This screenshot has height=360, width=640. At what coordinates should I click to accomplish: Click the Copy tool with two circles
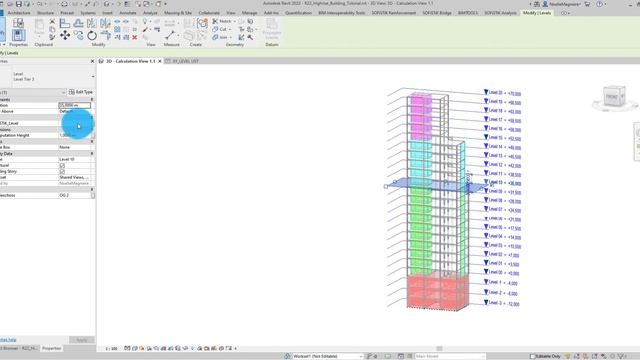coord(78,36)
